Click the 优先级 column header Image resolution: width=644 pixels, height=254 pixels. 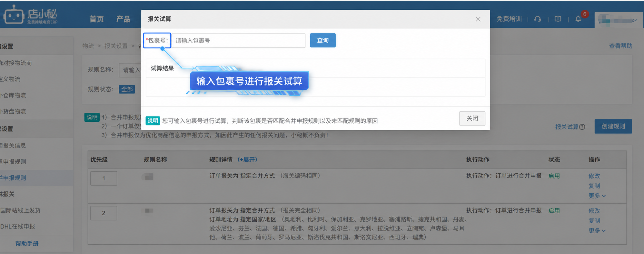click(99, 159)
